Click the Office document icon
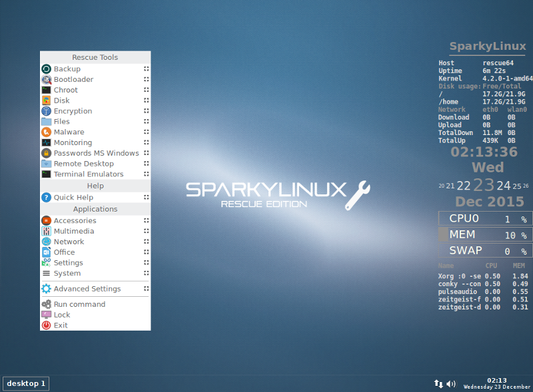The width and height of the screenshot is (533, 392). point(46,252)
